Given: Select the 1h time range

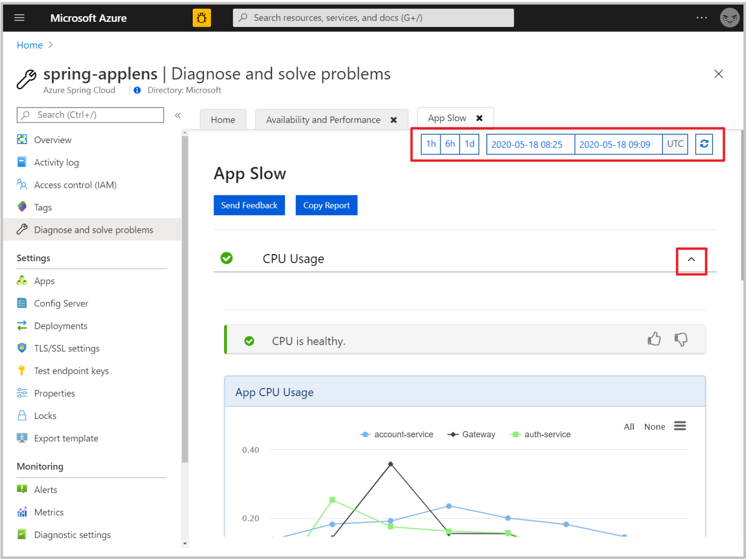Looking at the screenshot, I should [x=431, y=144].
